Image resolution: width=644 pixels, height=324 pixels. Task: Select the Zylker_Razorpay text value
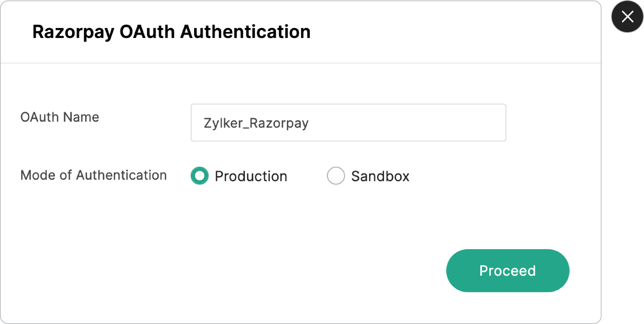click(256, 123)
